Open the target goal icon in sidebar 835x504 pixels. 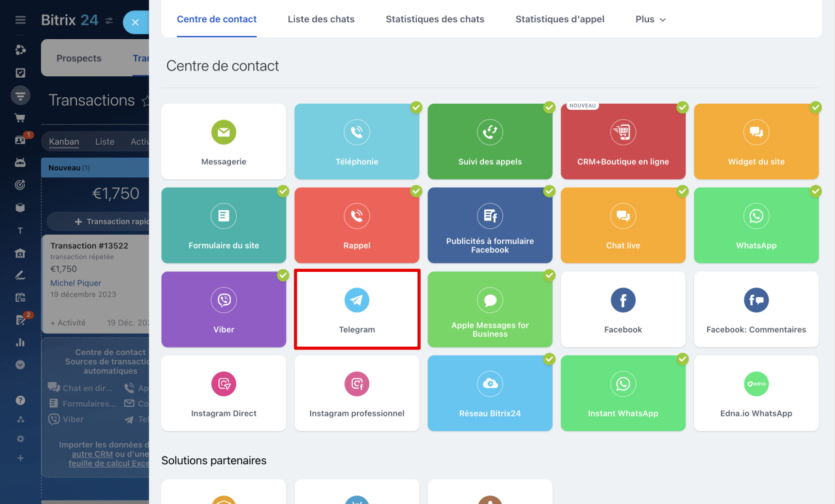[x=20, y=185]
